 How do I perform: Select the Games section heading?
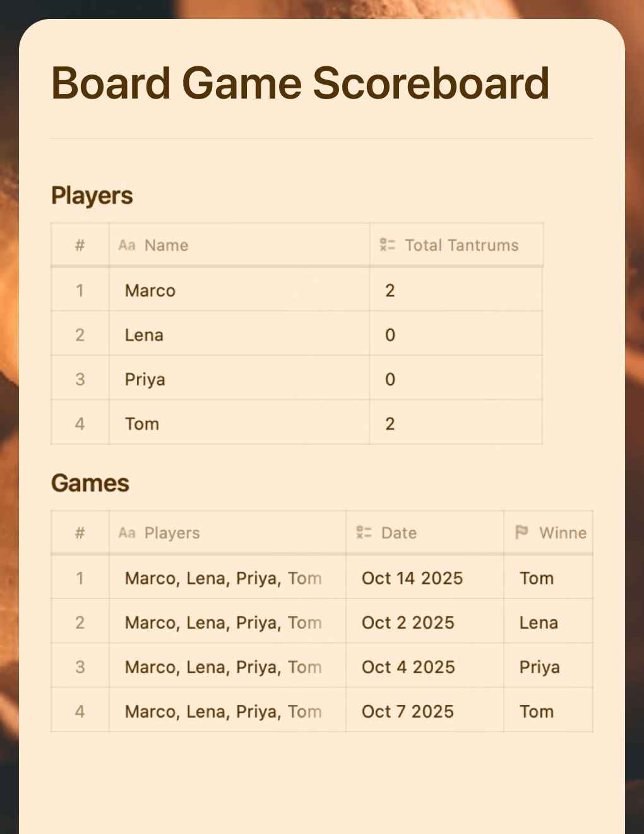90,483
